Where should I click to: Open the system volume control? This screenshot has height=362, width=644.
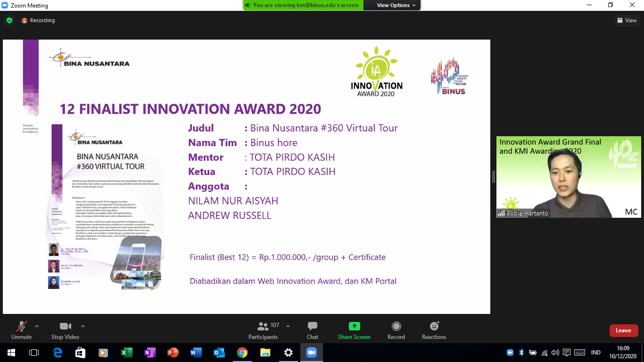[x=555, y=353]
